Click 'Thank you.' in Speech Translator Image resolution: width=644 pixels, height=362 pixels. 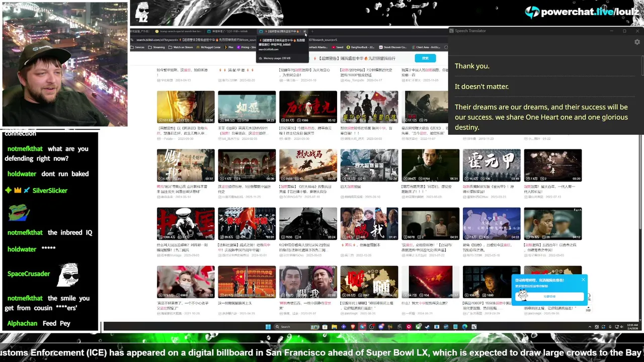coord(472,66)
